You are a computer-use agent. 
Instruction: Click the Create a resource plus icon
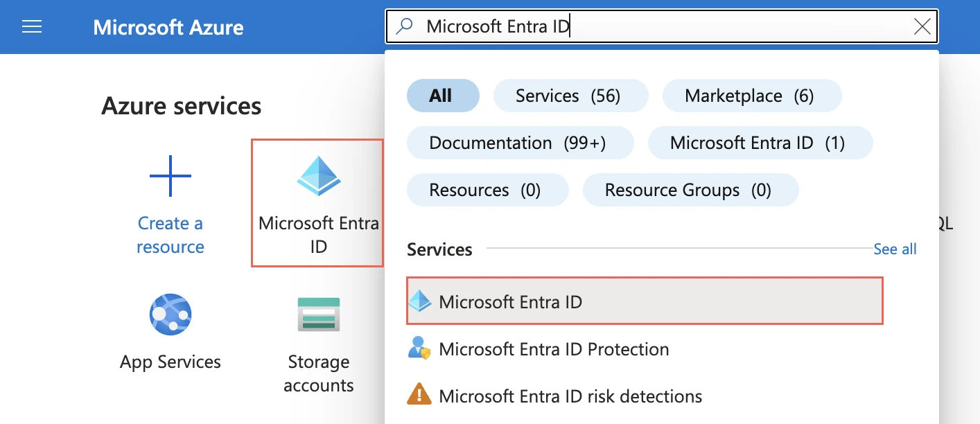[170, 176]
